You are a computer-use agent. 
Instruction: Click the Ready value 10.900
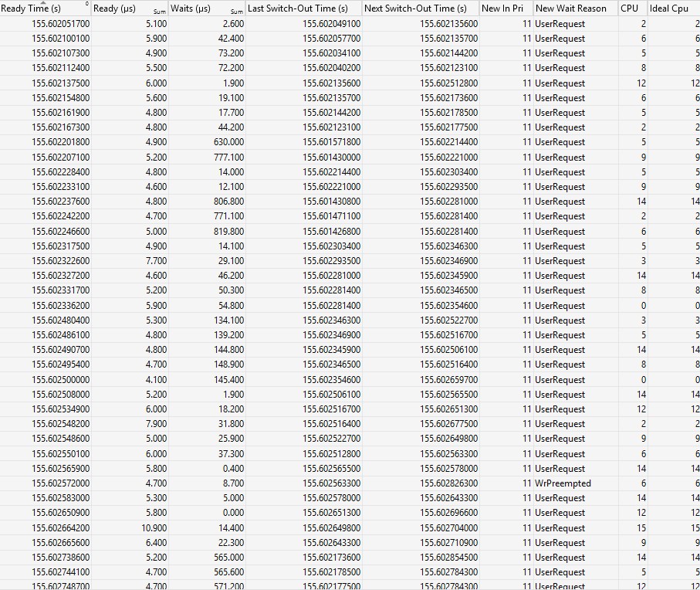point(154,528)
